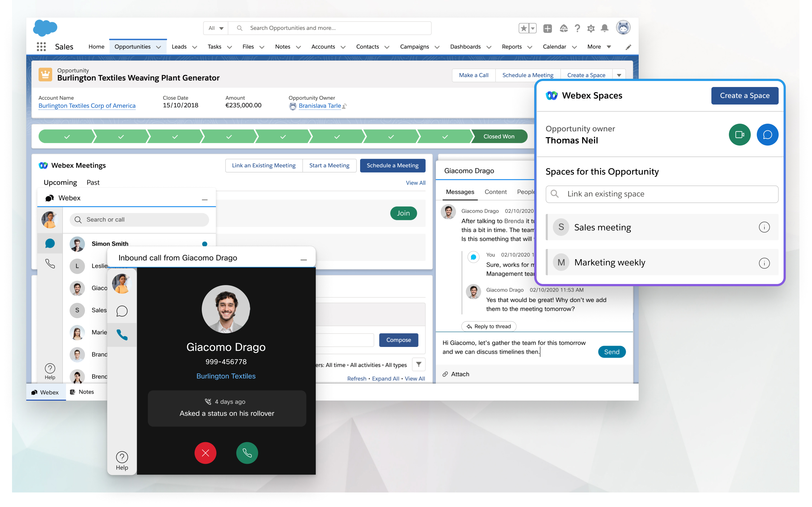Open Help in the call popup
The width and height of the screenshot is (812, 507).
[122, 461]
